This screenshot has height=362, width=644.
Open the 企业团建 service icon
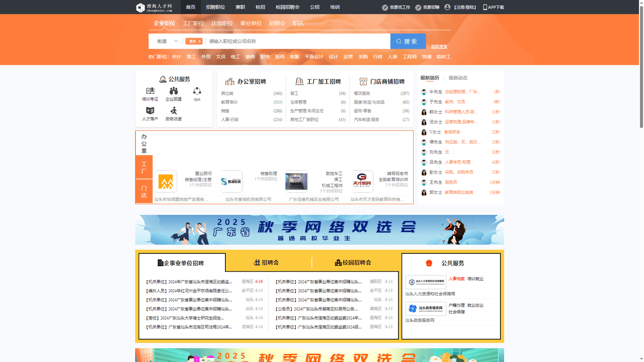(x=174, y=91)
